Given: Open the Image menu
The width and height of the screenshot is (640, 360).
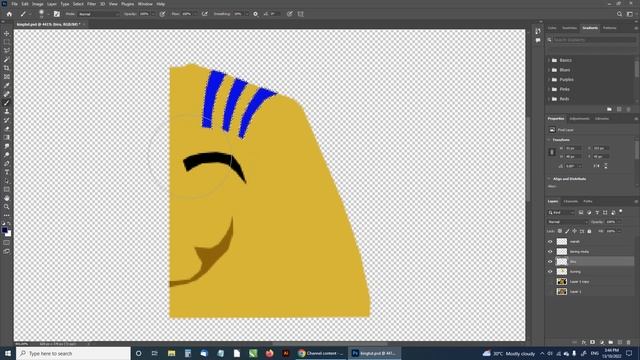Looking at the screenshot, I should [38, 4].
